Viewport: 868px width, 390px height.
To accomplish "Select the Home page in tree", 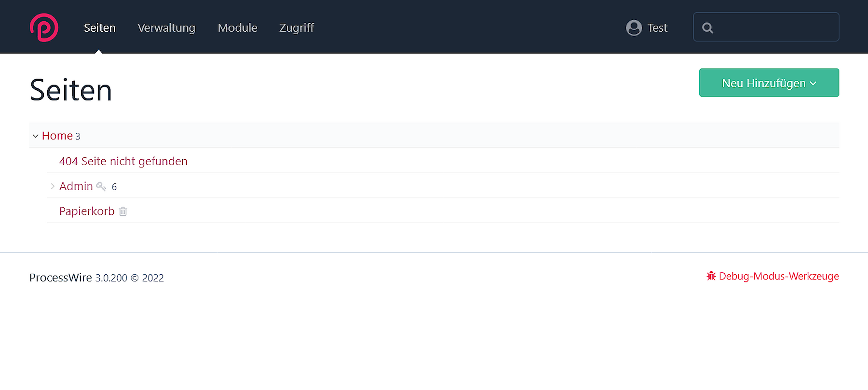I will [57, 136].
